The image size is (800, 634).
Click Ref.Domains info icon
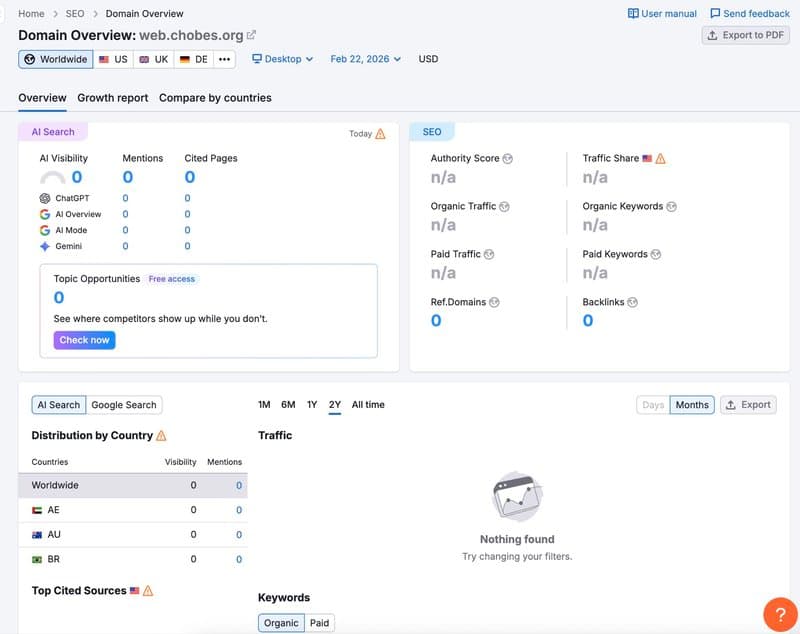click(494, 302)
